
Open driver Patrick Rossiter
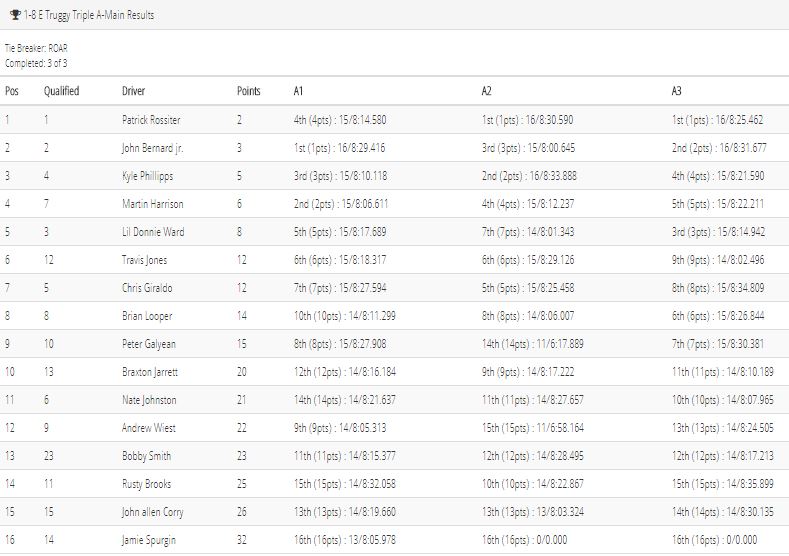[151, 120]
